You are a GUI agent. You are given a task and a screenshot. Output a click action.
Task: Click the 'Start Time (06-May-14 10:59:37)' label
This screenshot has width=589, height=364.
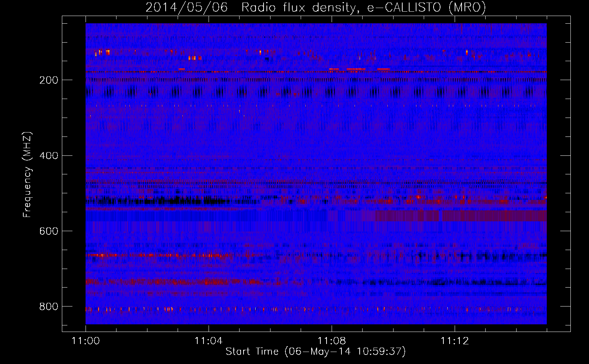point(316,352)
